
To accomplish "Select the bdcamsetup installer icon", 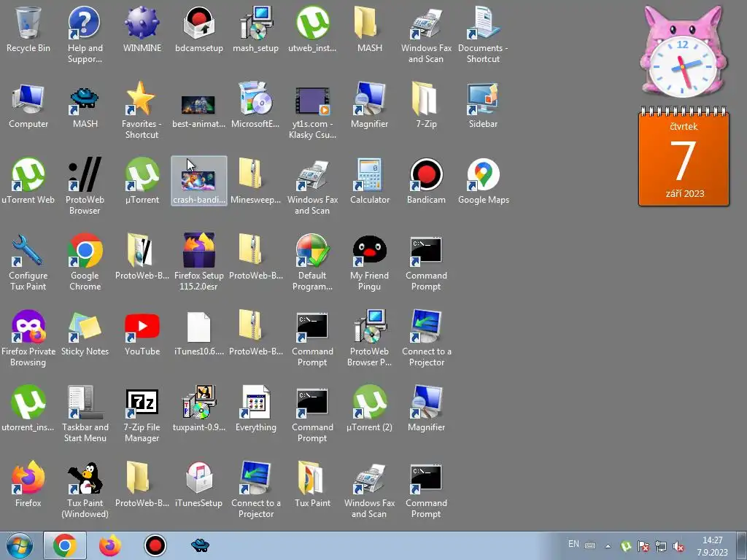I will click(x=198, y=28).
